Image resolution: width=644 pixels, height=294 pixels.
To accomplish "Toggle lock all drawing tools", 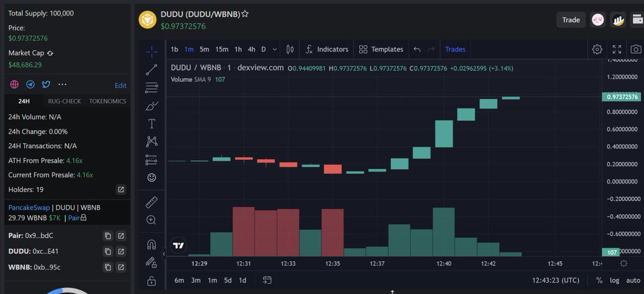I will pos(152,281).
